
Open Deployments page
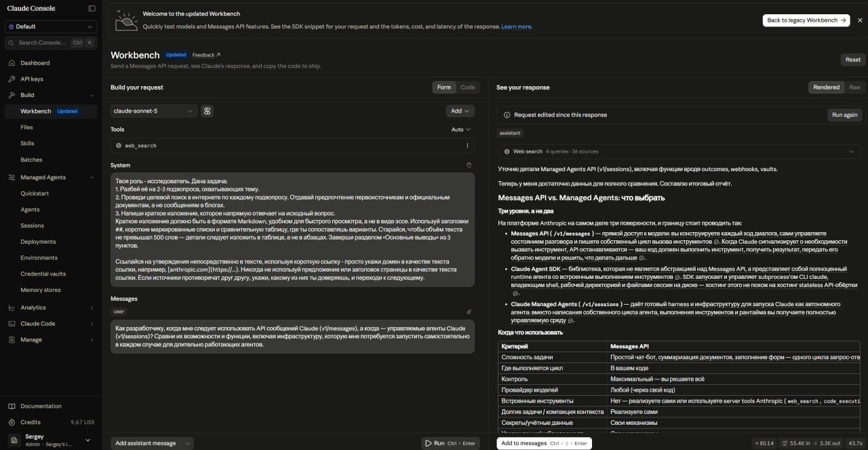click(38, 242)
